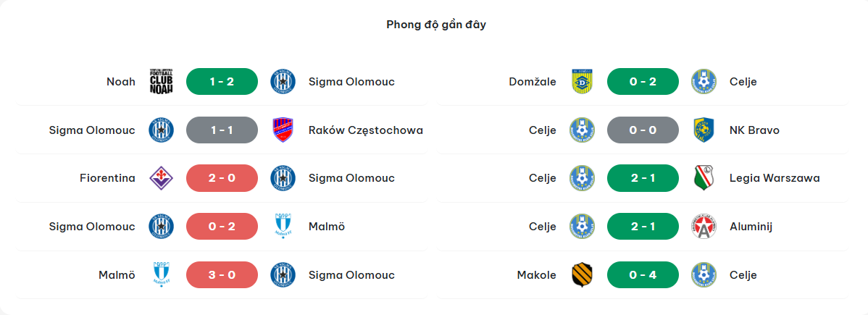Click the Aluminij club crest
The image size is (868, 315).
(x=704, y=227)
